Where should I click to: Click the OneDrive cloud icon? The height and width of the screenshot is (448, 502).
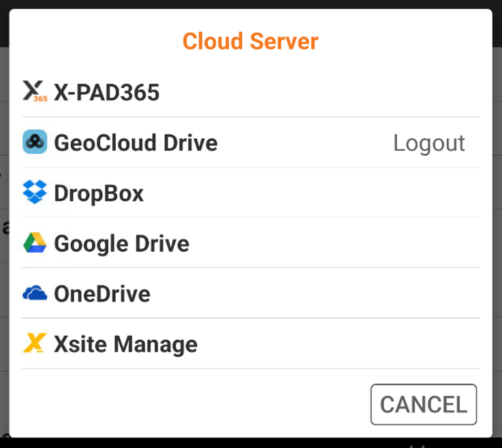click(35, 293)
